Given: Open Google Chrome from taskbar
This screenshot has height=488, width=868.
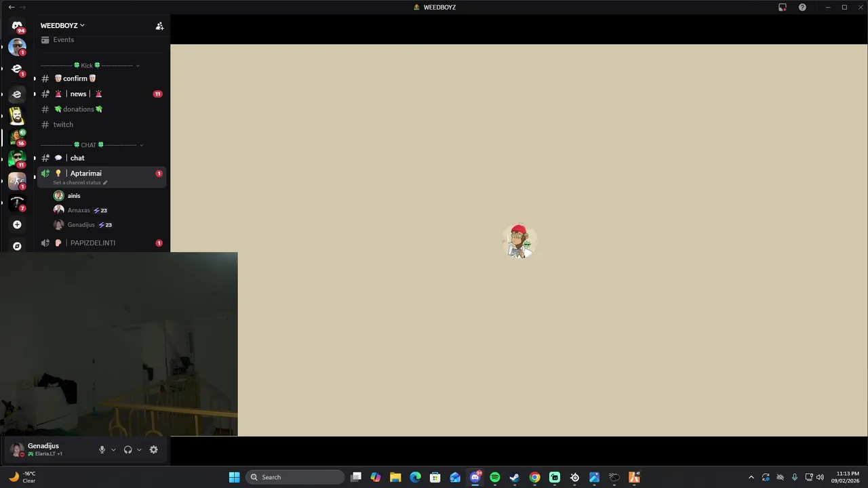Looking at the screenshot, I should pyautogui.click(x=534, y=477).
